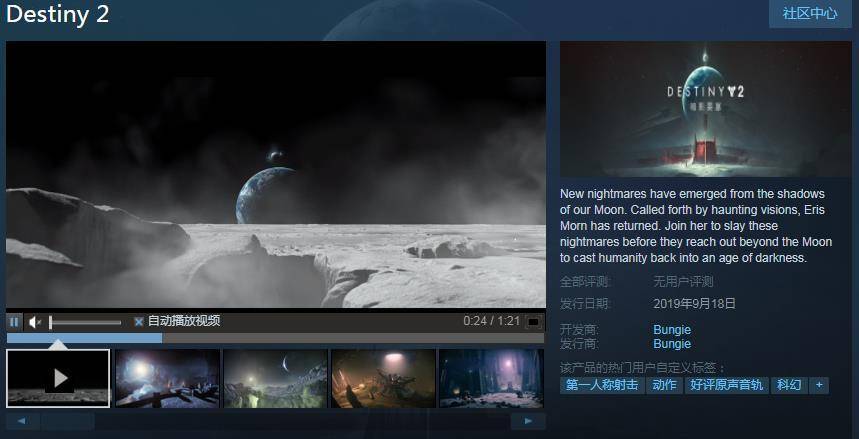This screenshot has height=439, width=859.
Task: Click the Destiny 2 header capsule image
Action: click(706, 109)
